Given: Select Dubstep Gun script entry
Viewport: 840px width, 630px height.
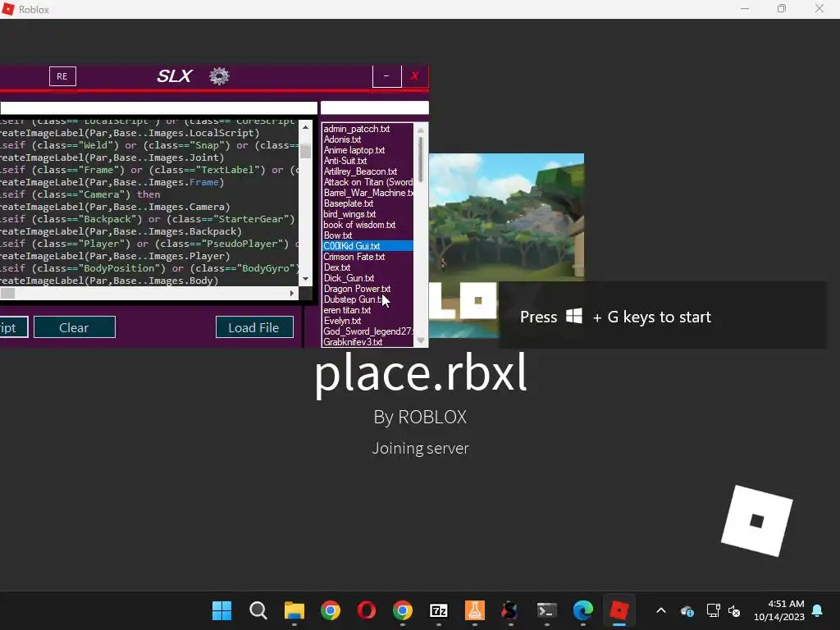Looking at the screenshot, I should pos(353,299).
